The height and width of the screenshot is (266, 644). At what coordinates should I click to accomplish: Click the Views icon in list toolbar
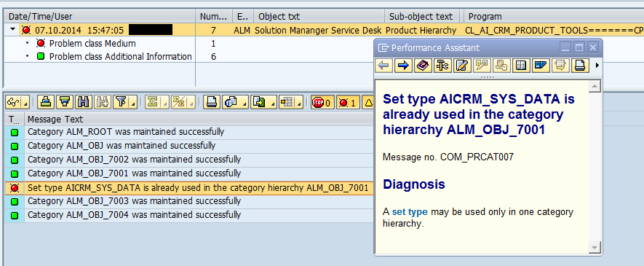tap(231, 101)
